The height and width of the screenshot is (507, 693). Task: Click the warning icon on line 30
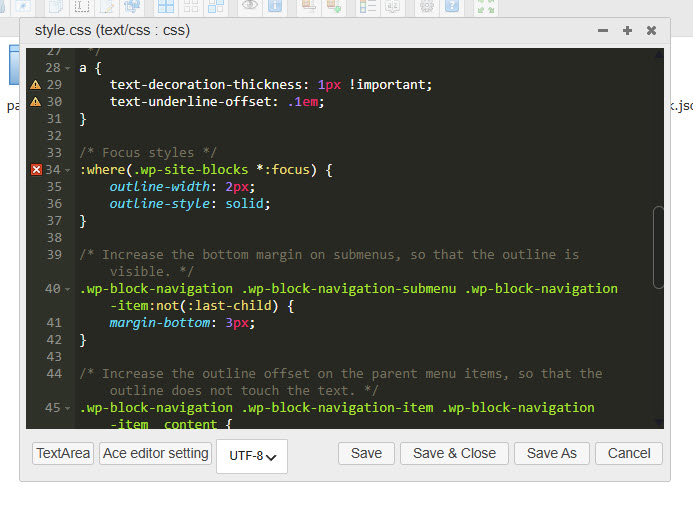tap(36, 102)
